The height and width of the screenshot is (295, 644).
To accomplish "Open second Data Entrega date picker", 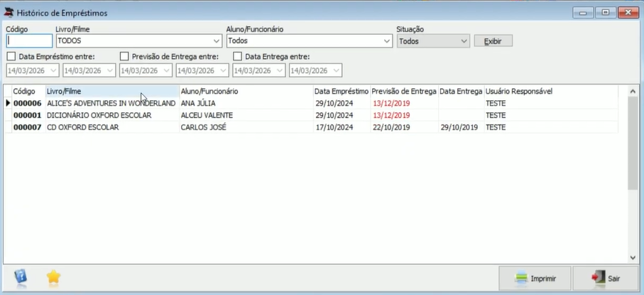I will click(337, 70).
